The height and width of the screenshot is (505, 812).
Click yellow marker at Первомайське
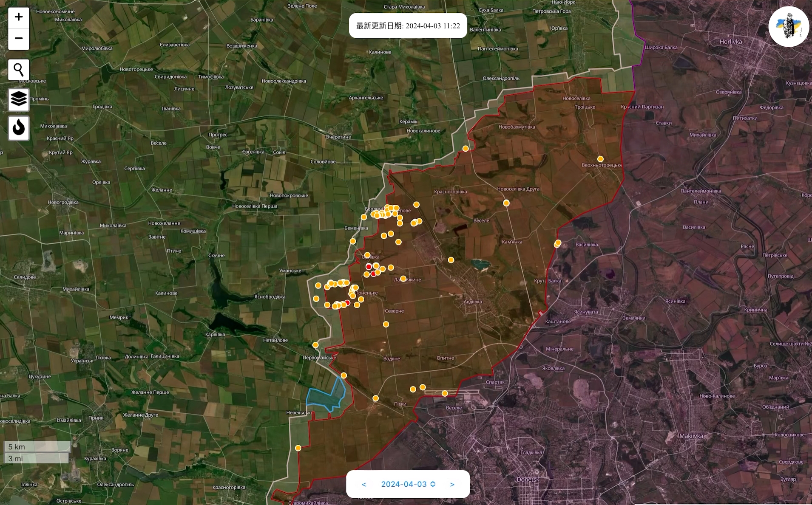click(315, 345)
